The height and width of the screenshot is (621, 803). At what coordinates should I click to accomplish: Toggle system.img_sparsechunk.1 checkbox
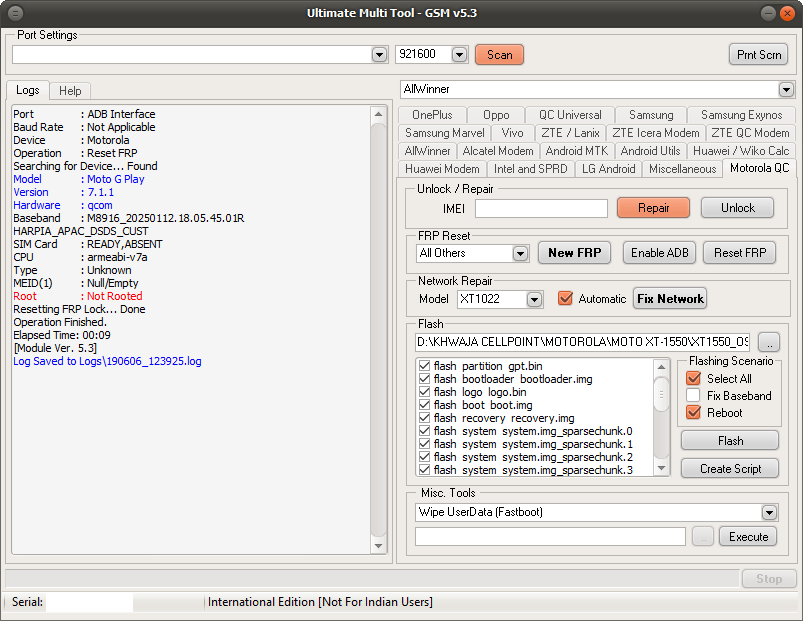424,444
